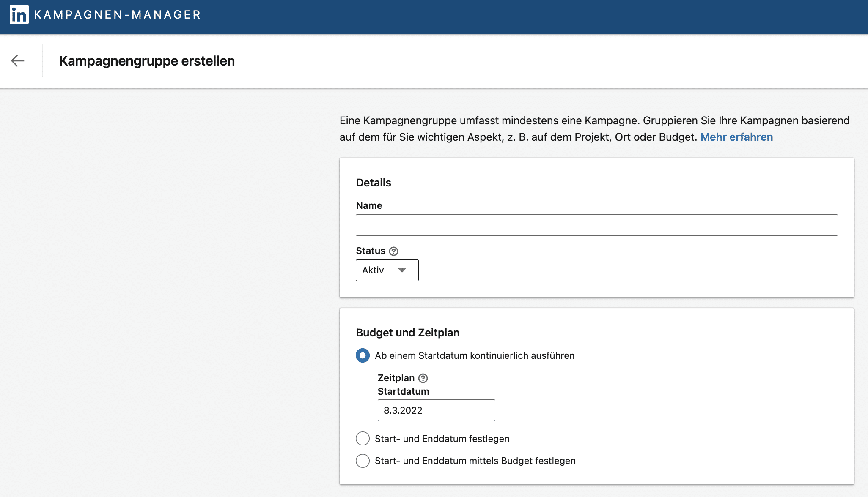Image resolution: width=868 pixels, height=497 pixels.
Task: Select Start- und Enddatum festlegen option
Action: tap(363, 439)
